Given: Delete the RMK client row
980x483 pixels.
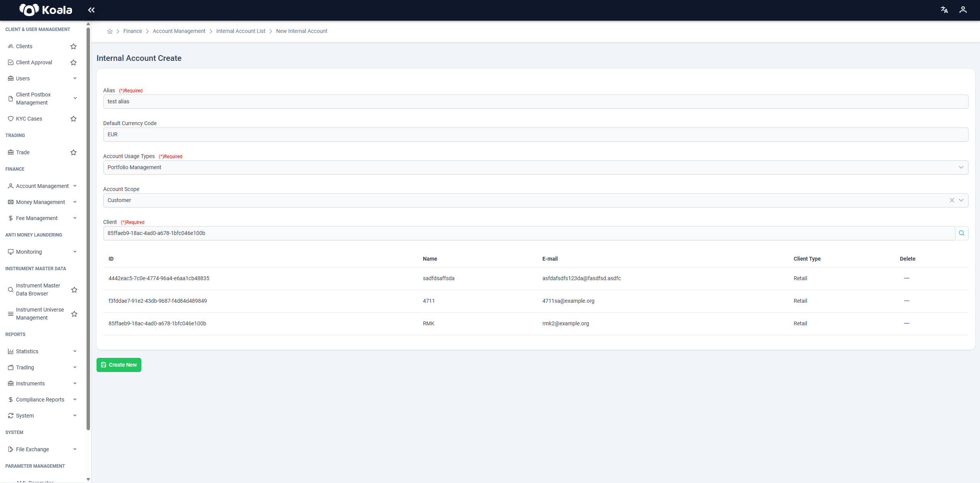Looking at the screenshot, I should click(x=906, y=323).
